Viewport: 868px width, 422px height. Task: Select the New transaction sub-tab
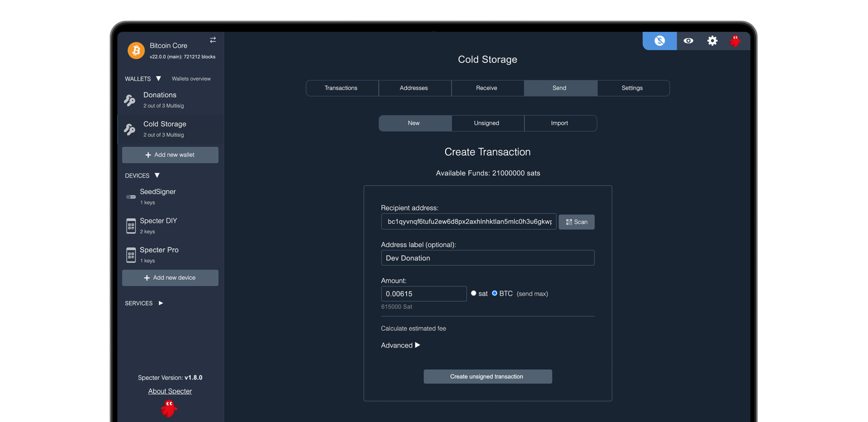[x=414, y=123]
